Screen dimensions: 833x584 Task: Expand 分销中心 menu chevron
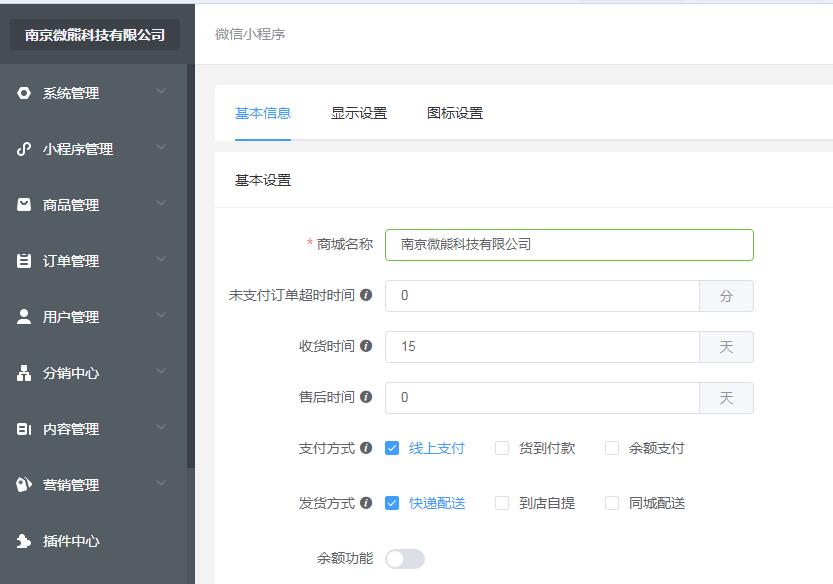pyautogui.click(x=161, y=371)
